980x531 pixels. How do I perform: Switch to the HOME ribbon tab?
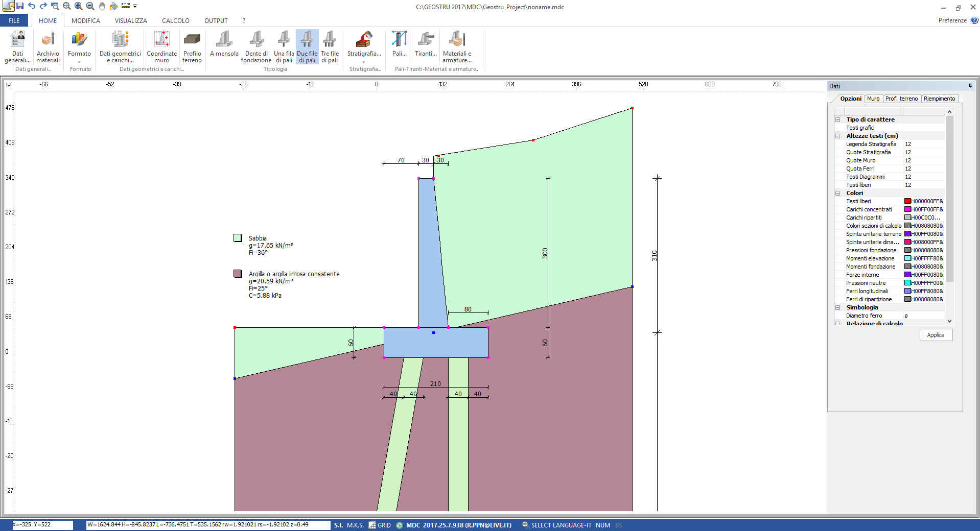pyautogui.click(x=48, y=21)
